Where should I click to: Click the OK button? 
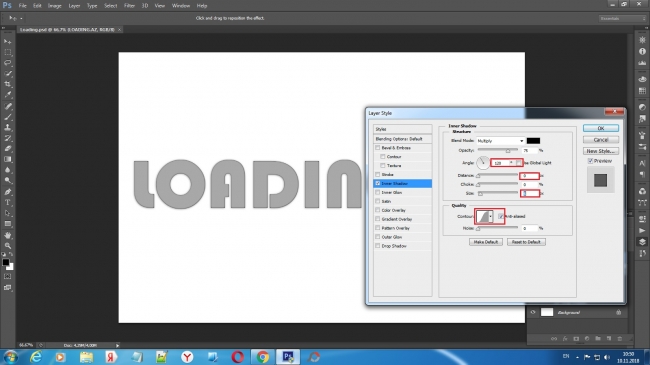[x=601, y=128]
